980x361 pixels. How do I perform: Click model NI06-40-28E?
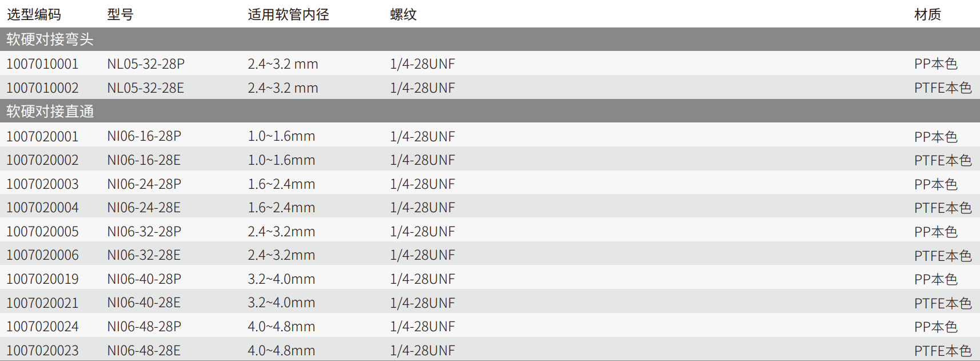point(144,303)
